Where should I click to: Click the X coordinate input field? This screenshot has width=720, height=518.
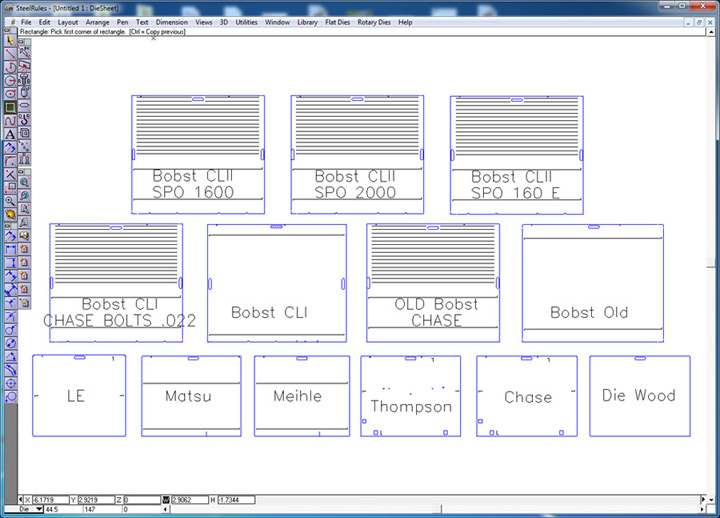(49, 499)
